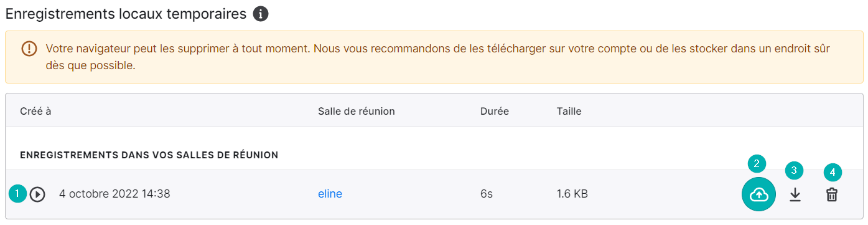The width and height of the screenshot is (868, 225).
Task: Play the 4 octobre 2022 recording
Action: tap(37, 194)
